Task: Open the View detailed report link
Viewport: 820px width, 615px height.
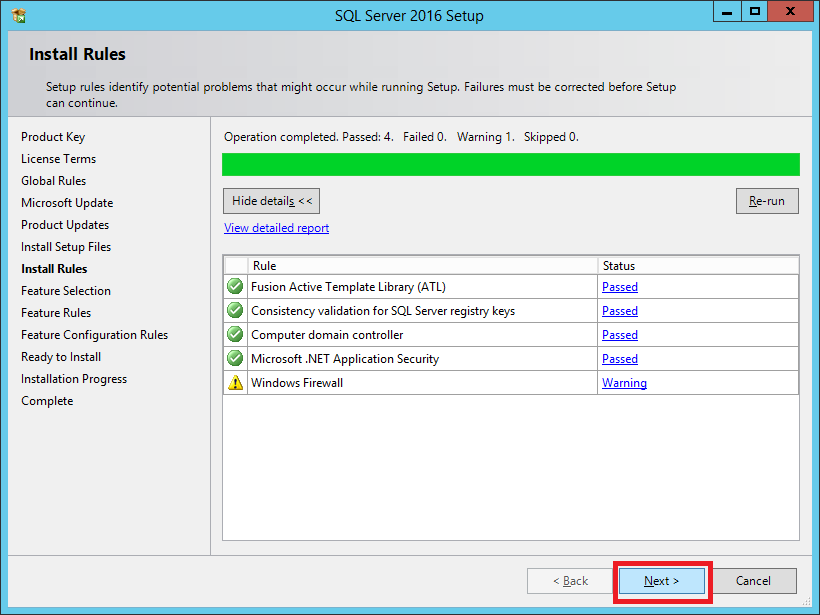Action: point(276,228)
